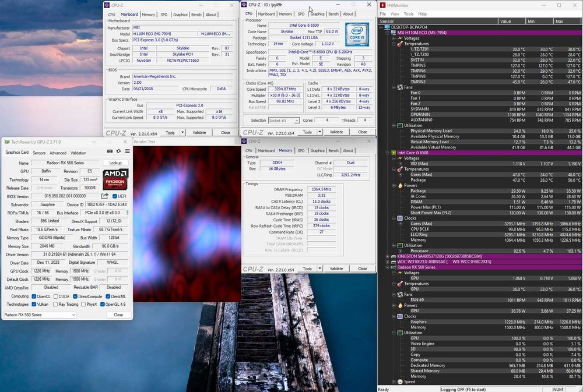
Task: Open the GPU-Z hamburger menu icon
Action: [128, 151]
